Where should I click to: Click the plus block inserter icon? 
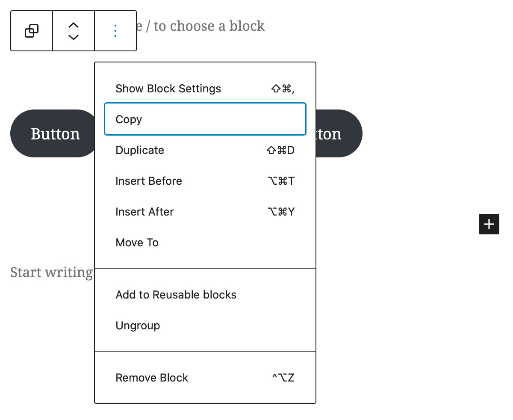coord(489,224)
